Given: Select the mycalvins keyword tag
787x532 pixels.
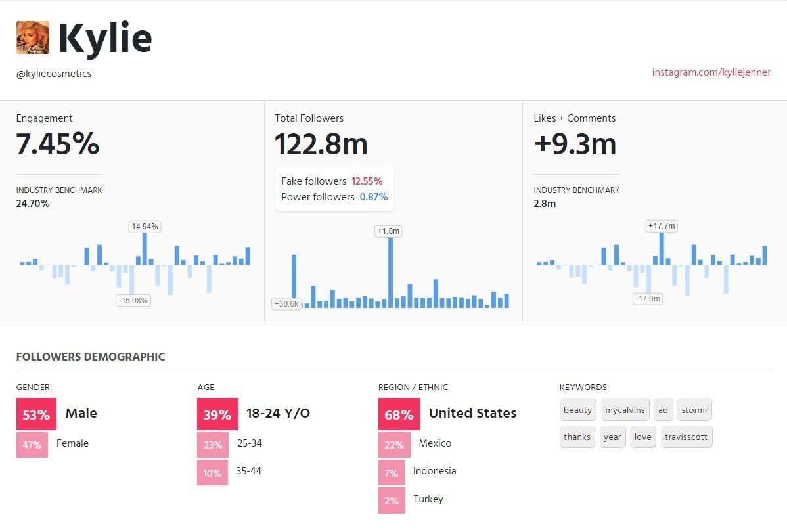Looking at the screenshot, I should coord(625,410).
